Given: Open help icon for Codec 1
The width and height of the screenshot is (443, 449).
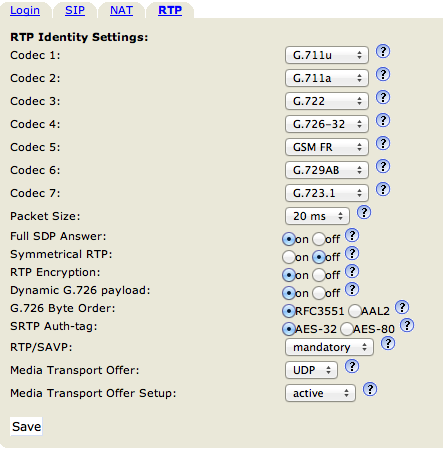Looking at the screenshot, I should tap(383, 51).
